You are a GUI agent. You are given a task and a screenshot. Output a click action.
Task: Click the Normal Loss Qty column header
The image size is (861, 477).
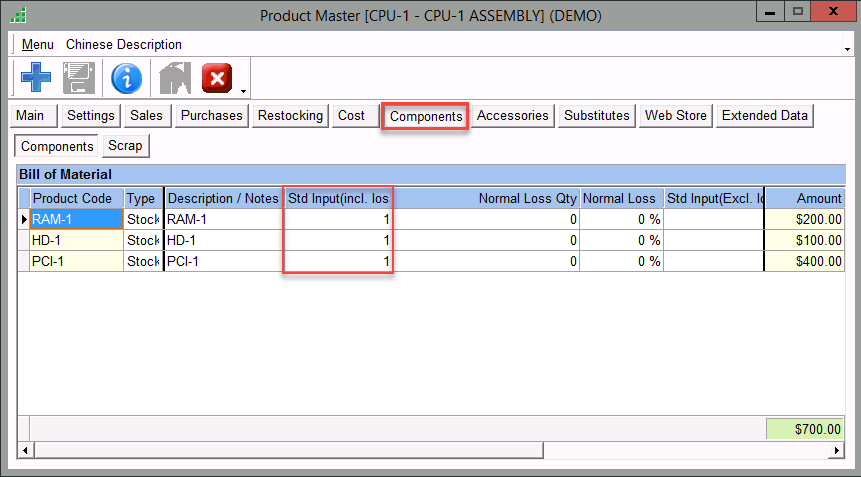527,198
